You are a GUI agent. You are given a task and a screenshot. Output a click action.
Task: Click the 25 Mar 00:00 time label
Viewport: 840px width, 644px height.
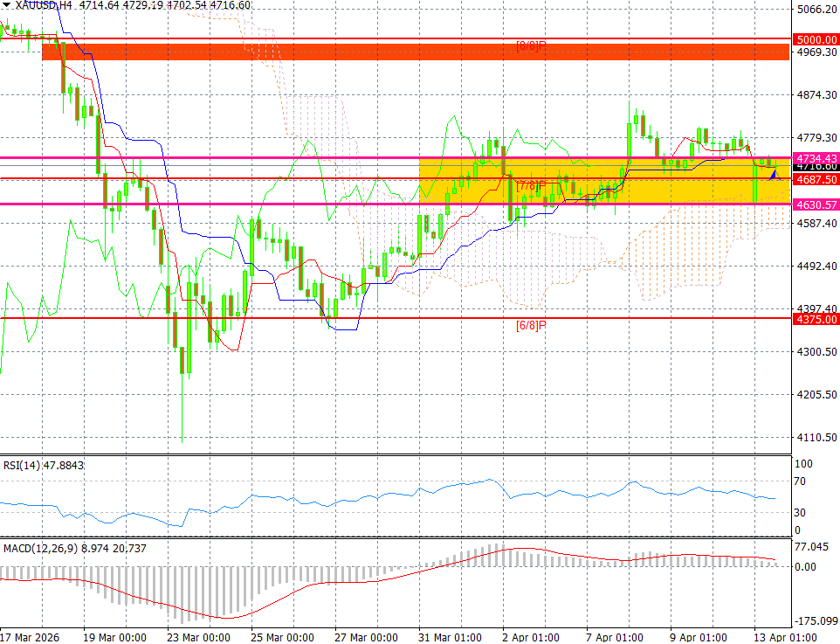pyautogui.click(x=282, y=638)
